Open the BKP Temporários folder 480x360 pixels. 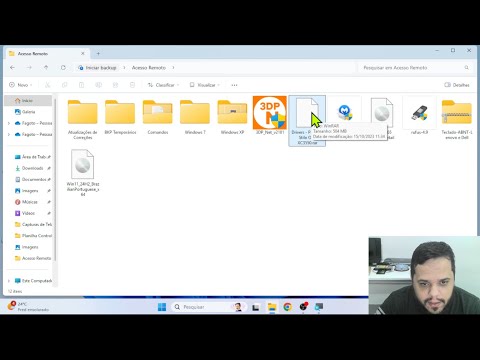pos(120,116)
